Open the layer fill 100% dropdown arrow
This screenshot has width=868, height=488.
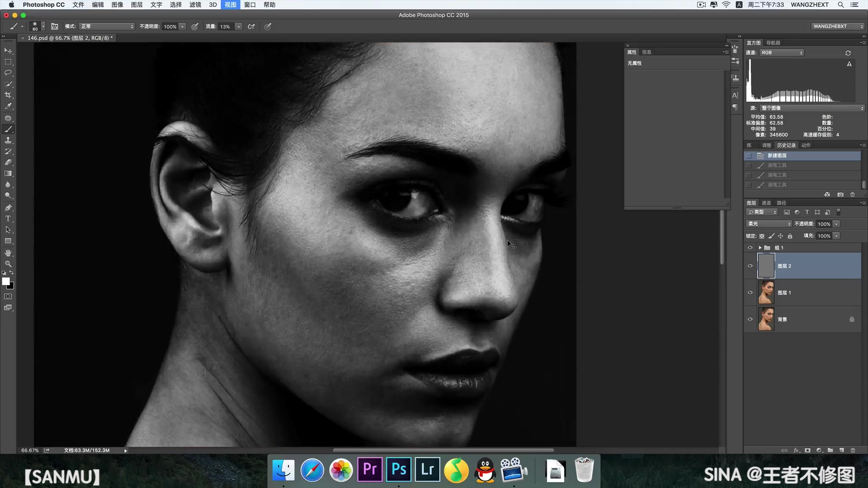[x=836, y=236]
